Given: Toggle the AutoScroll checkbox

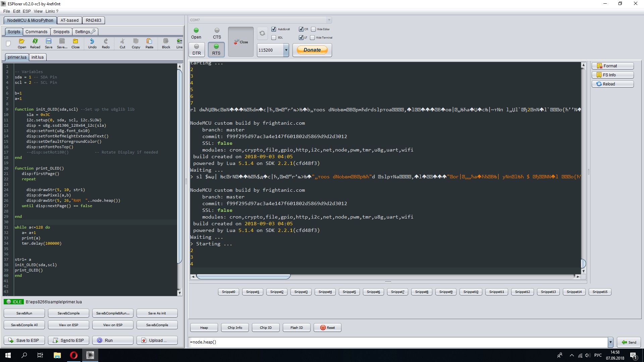Looking at the screenshot, I should [274, 29].
